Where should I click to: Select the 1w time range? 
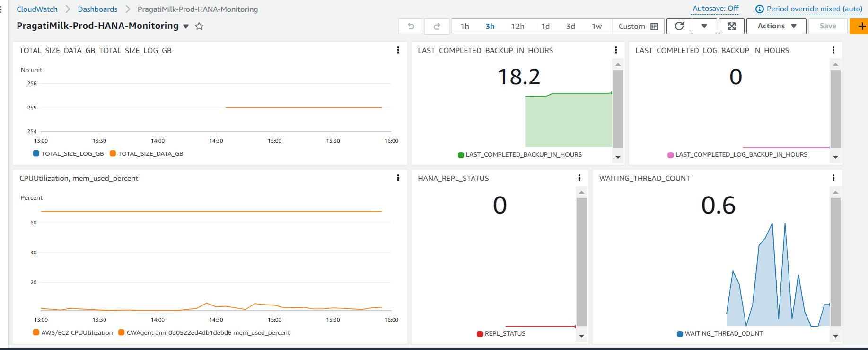[x=596, y=27]
